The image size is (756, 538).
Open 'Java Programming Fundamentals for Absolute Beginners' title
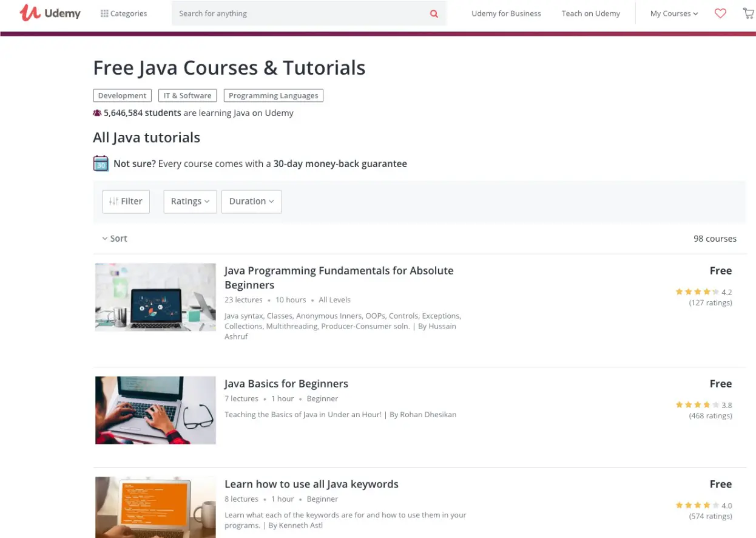pos(339,278)
